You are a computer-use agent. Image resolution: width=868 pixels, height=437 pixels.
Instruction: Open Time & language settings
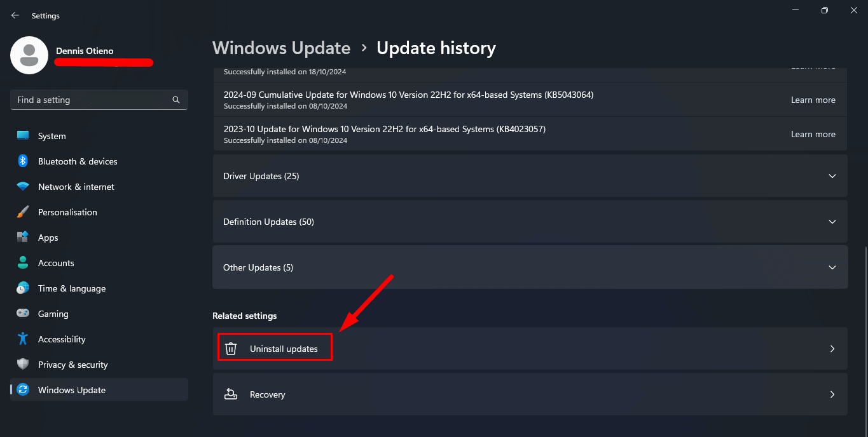pos(71,288)
